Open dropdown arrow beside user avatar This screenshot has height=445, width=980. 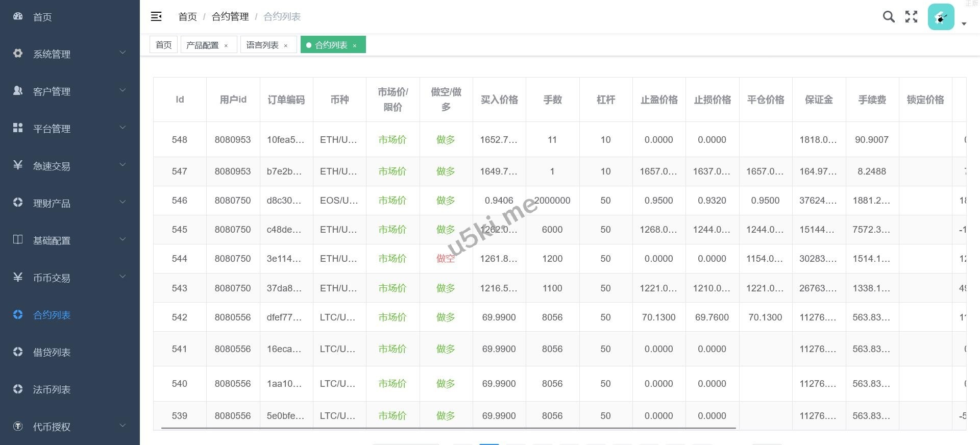click(x=964, y=24)
